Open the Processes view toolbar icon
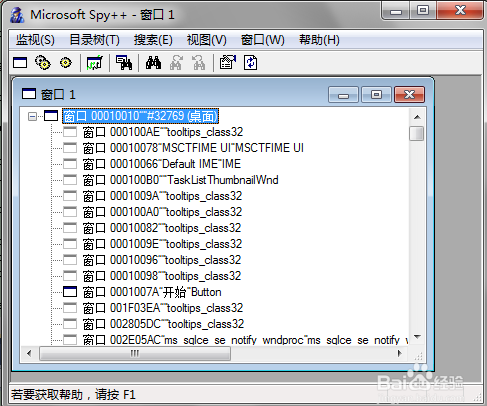 click(43, 63)
